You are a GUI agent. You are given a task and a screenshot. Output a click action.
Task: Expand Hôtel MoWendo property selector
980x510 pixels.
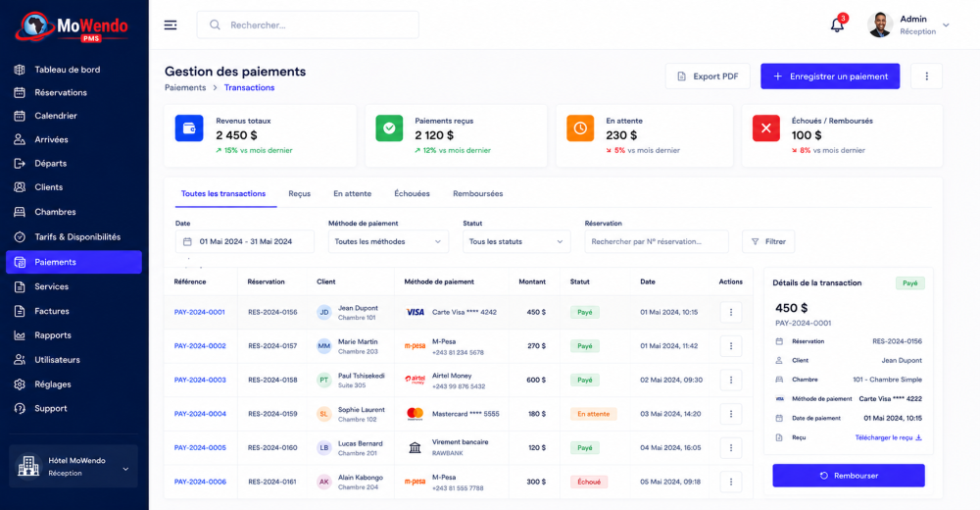click(x=73, y=466)
